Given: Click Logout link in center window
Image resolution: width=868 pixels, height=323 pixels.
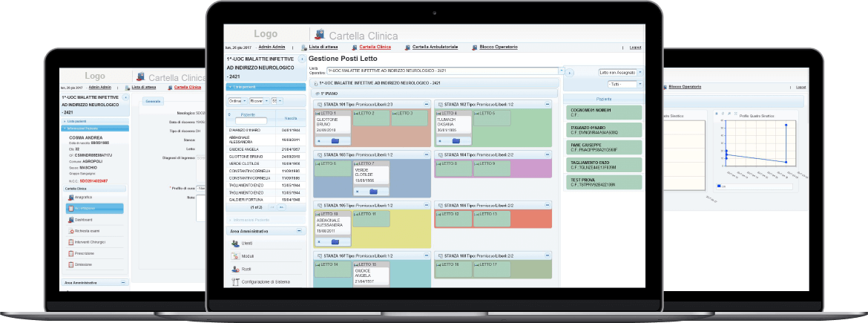Looking at the screenshot, I should coord(636,48).
